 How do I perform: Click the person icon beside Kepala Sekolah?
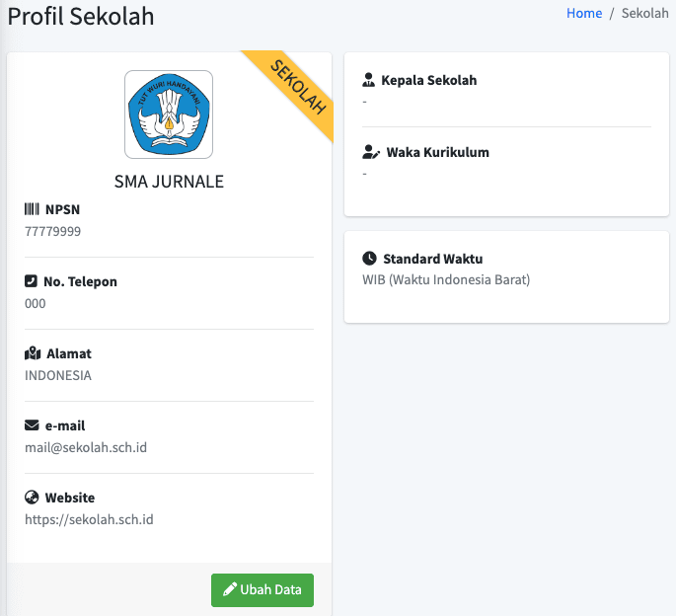click(369, 80)
